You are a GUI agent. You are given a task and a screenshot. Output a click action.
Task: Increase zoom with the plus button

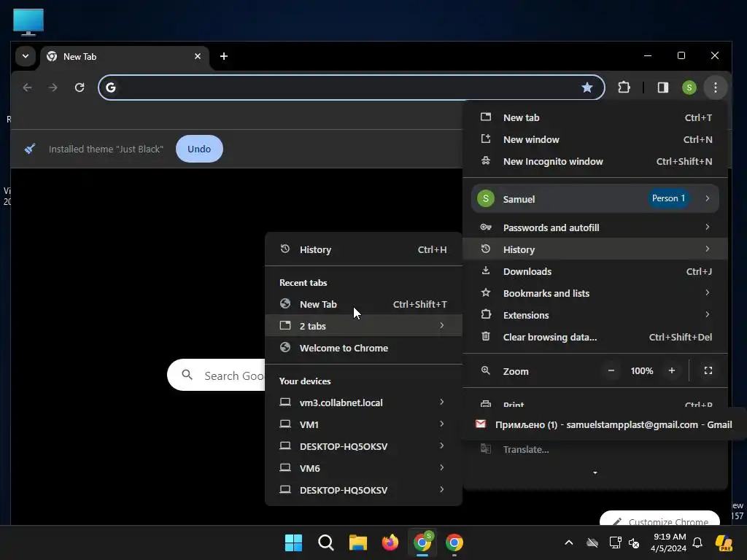672,370
